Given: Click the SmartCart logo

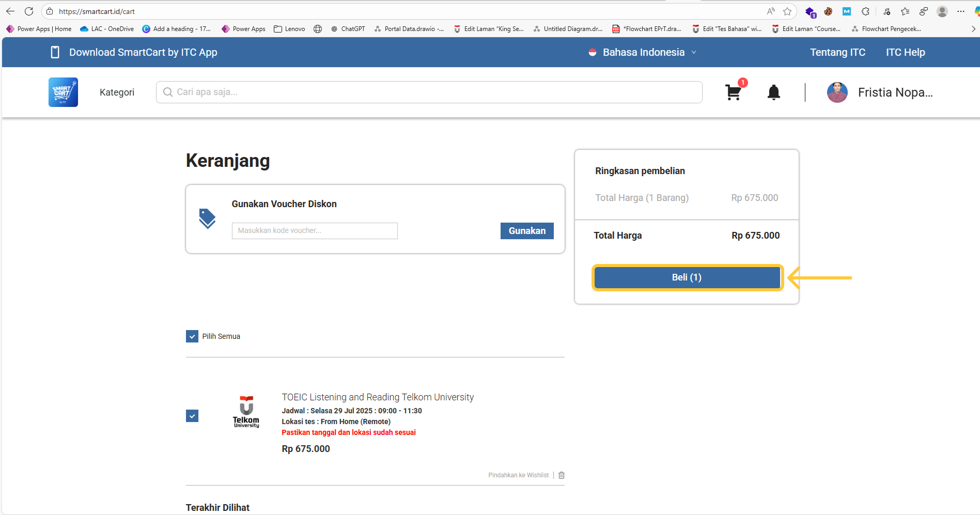Looking at the screenshot, I should [x=63, y=92].
